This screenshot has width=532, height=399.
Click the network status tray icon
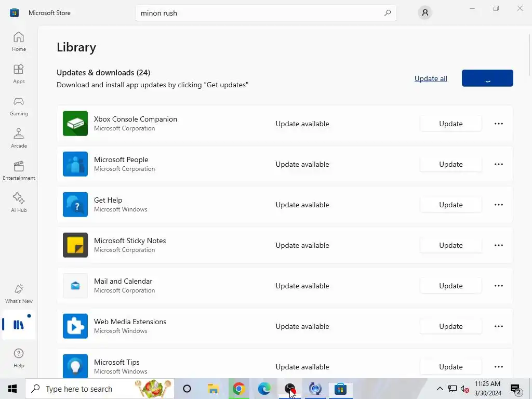[x=453, y=389]
